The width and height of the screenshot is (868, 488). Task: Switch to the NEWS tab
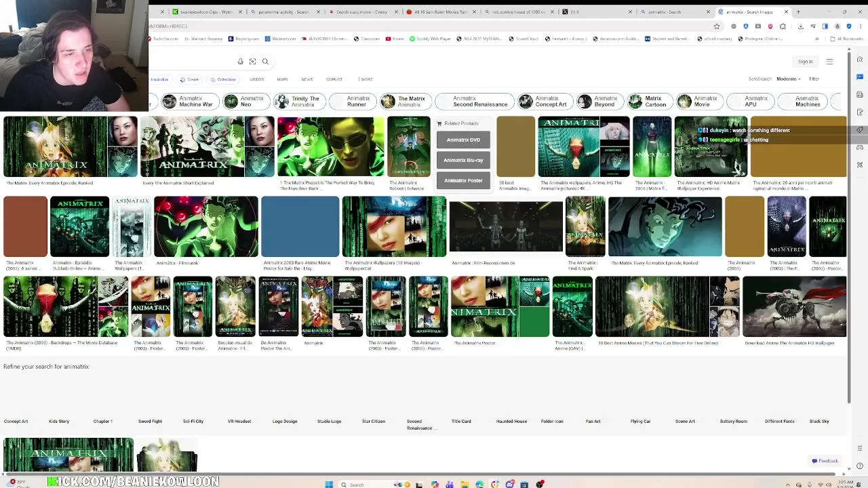[x=307, y=79]
